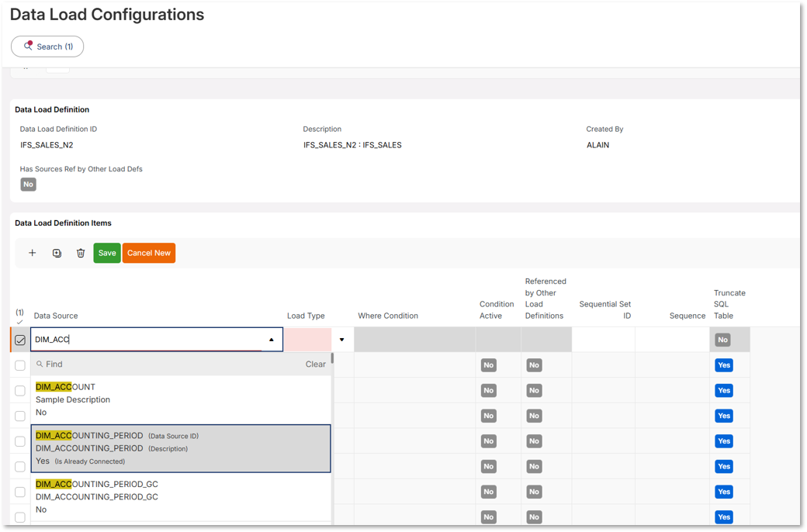Click the search magnifier icon in Search button
Screen dimensions: 807x532
[28, 46]
